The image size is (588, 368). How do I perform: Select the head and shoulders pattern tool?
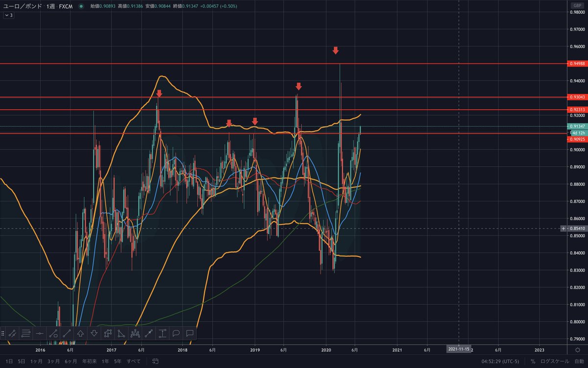(x=135, y=334)
